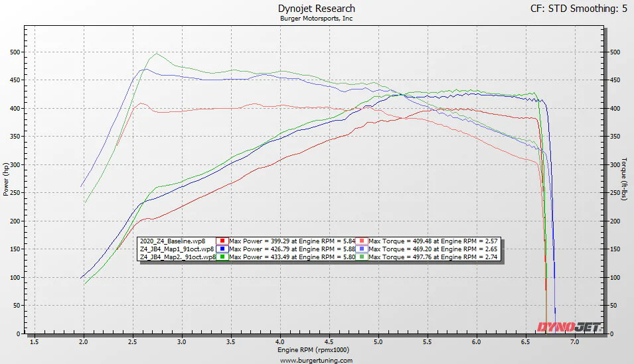Click the light blue Max Torque swatch for Map1
Viewport: 634px width, 364px height.
tap(361, 249)
